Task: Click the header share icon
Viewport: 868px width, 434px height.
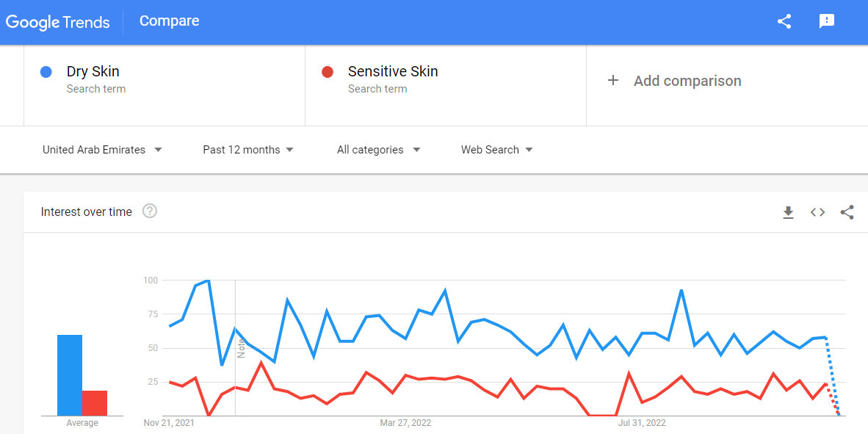Action: coord(784,21)
